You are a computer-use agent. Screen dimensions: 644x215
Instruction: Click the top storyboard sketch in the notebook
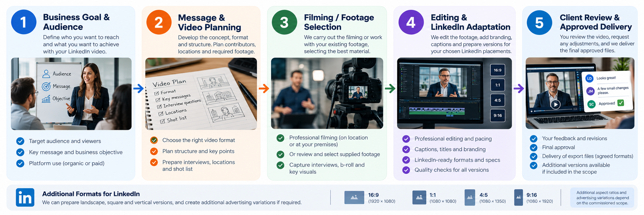point(213,81)
